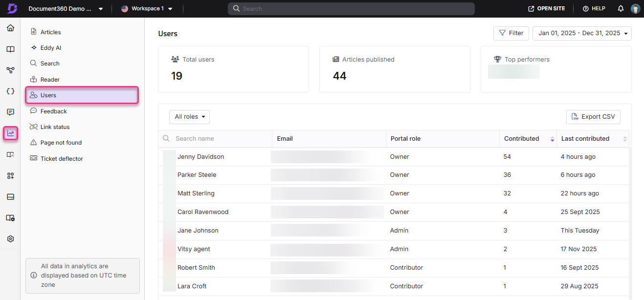
Task: Open the Feedback comment icon in sidebar
Action: click(x=10, y=112)
